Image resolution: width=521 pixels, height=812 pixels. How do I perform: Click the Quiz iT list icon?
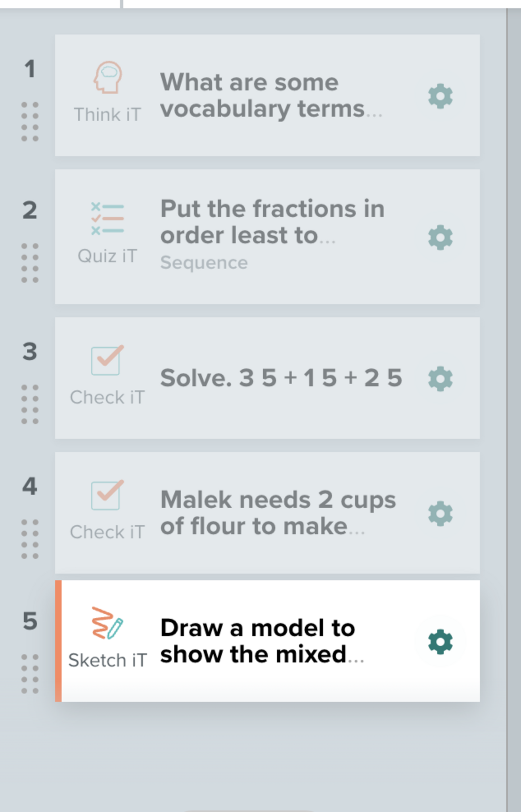pos(107,218)
